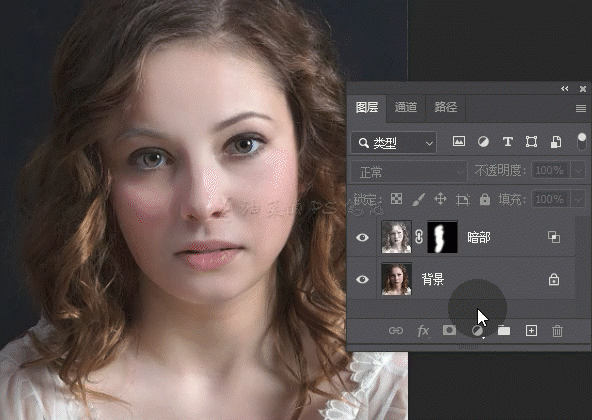Filter layers by smart object icon

[555, 142]
